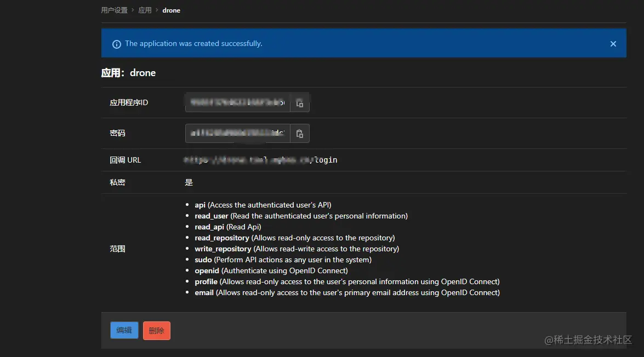Click the success message text

pos(193,44)
